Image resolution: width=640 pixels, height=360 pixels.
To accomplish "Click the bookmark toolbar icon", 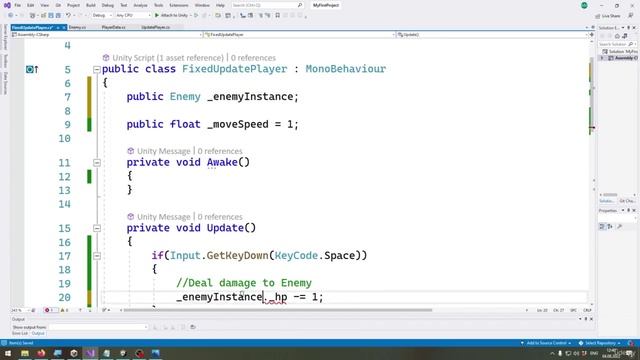I will coord(278,15).
